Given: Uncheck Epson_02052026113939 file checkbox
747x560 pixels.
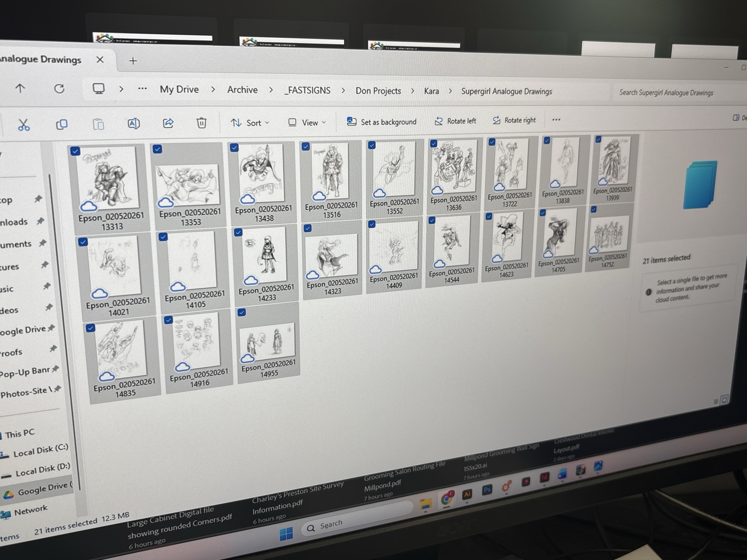Looking at the screenshot, I should coord(598,139).
